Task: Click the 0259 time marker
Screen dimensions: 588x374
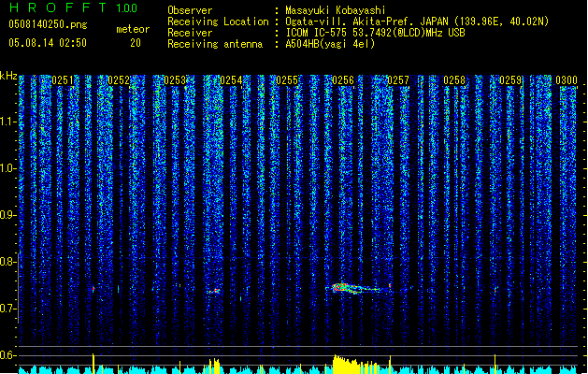Action: click(510, 80)
